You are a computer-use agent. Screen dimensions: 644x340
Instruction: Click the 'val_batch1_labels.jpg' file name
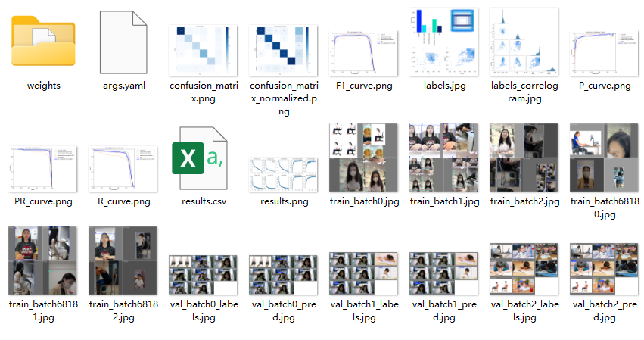point(364,310)
